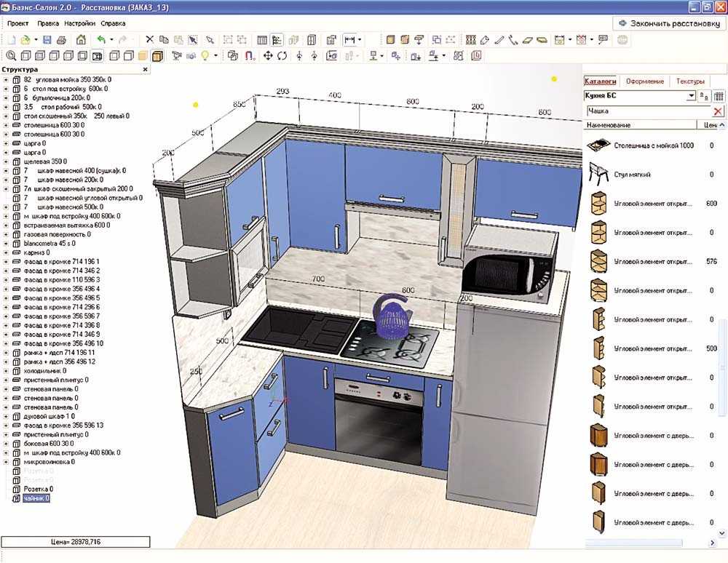Open the dimension tool dropdown arrow

tap(360, 40)
